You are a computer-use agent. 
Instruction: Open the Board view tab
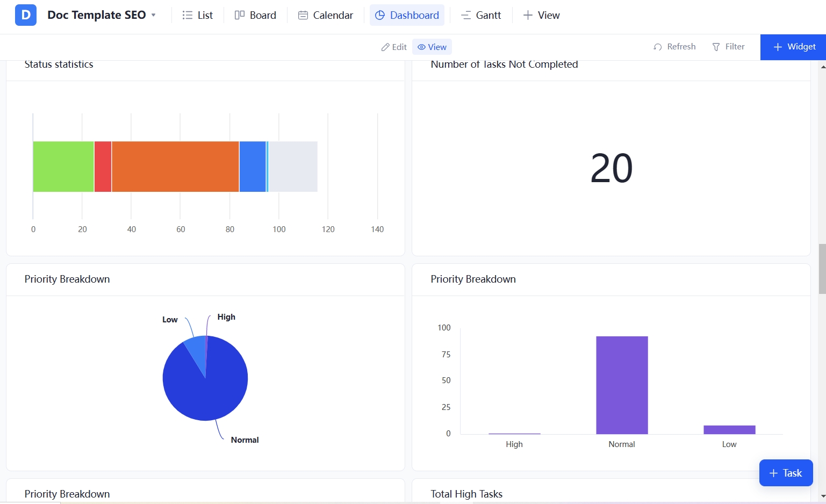255,15
